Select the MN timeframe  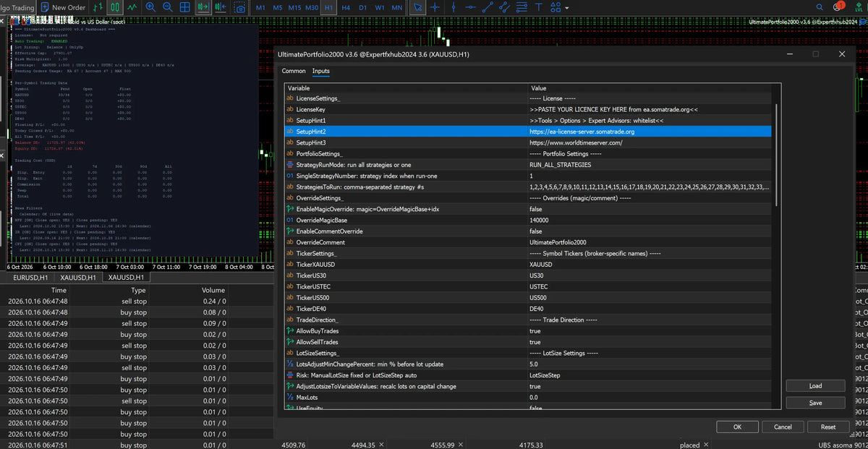click(397, 7)
